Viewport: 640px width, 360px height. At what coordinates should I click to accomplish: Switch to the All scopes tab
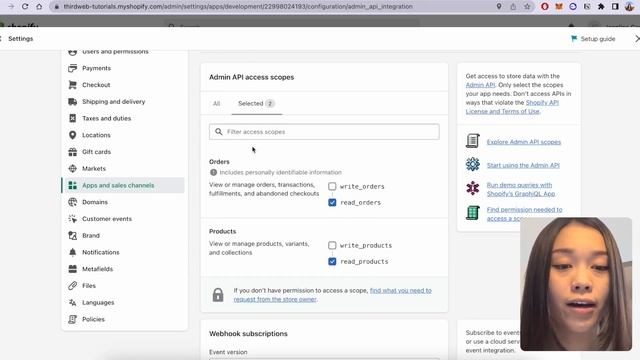pyautogui.click(x=216, y=104)
